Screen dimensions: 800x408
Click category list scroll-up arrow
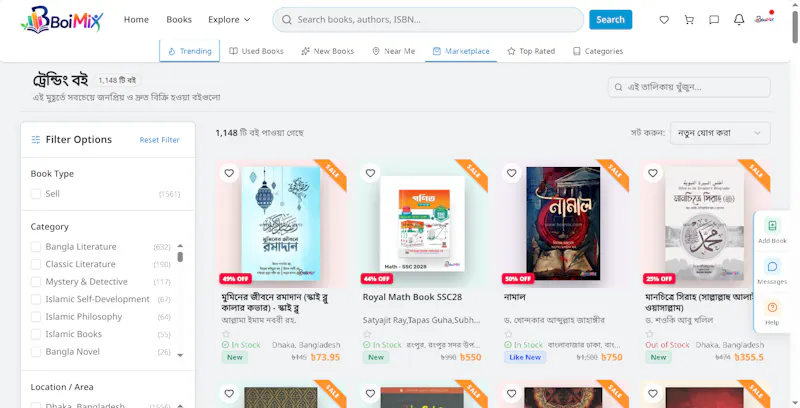point(180,246)
